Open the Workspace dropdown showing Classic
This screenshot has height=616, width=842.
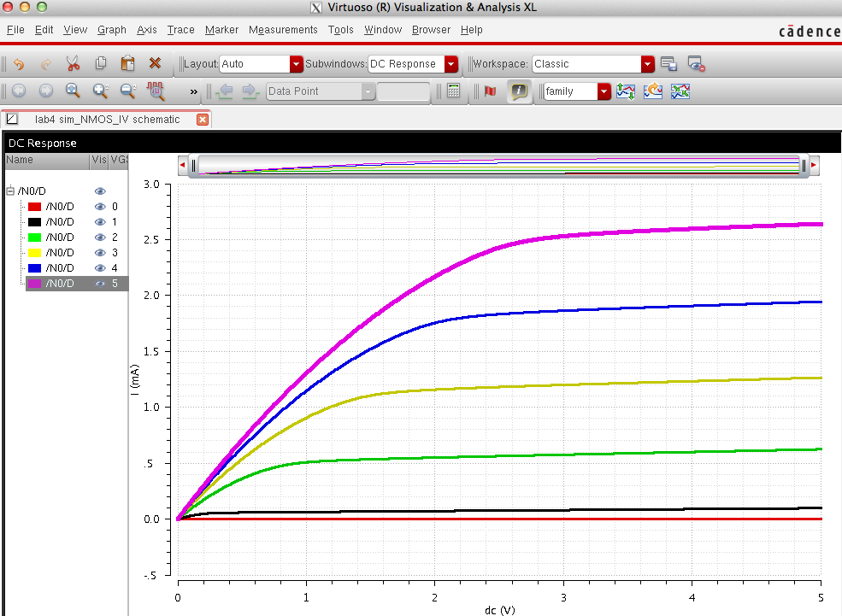pyautogui.click(x=647, y=64)
